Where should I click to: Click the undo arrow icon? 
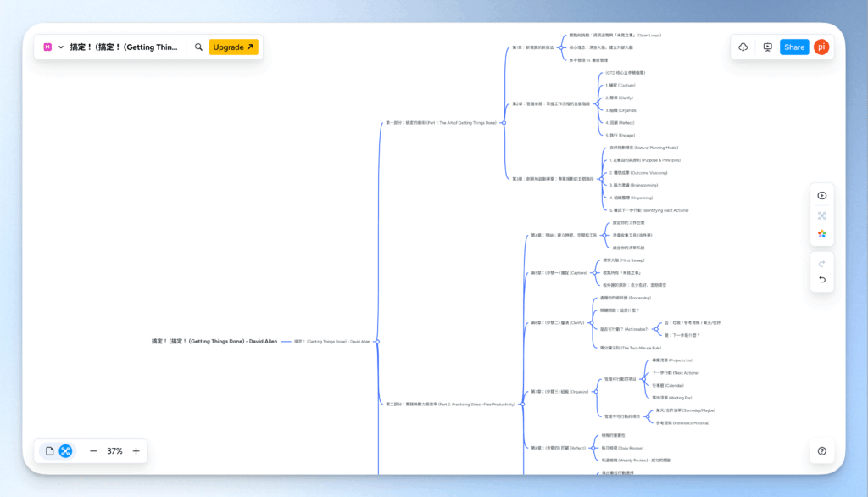(821, 280)
